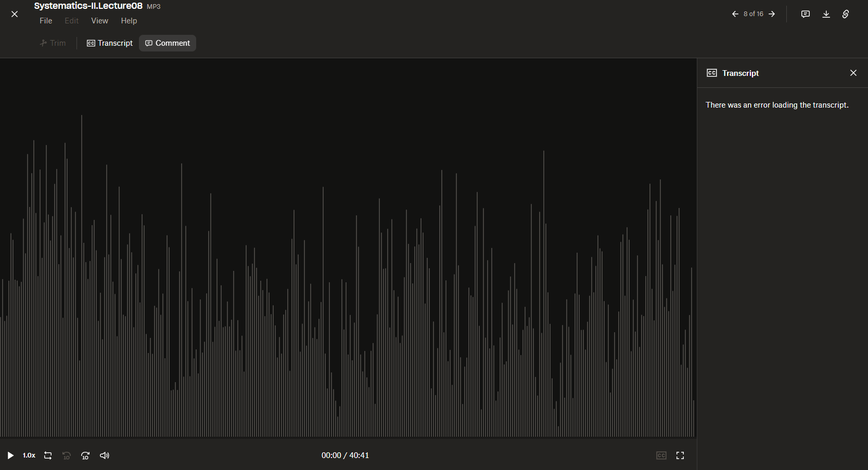
Task: Go to previous file arrow
Action: click(735, 14)
